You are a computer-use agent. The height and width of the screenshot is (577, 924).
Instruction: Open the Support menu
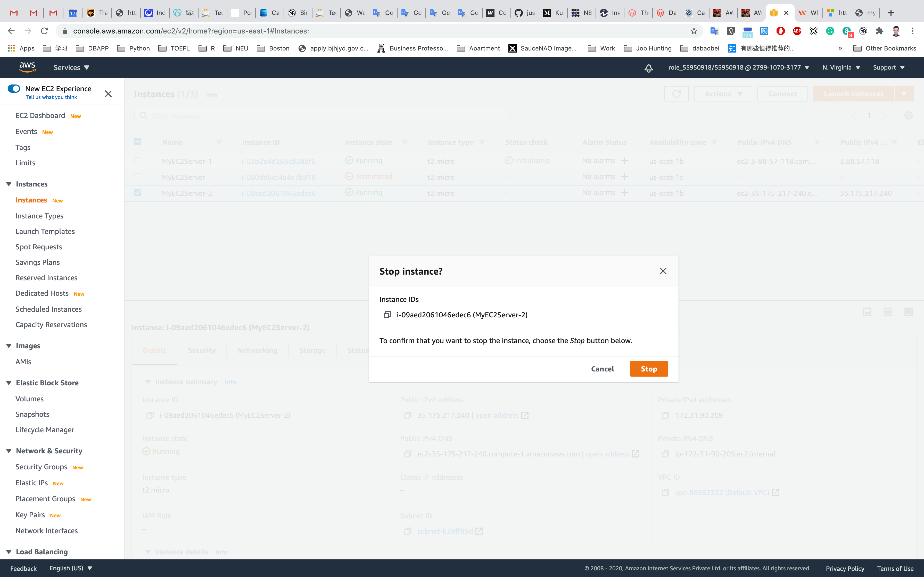tap(888, 67)
